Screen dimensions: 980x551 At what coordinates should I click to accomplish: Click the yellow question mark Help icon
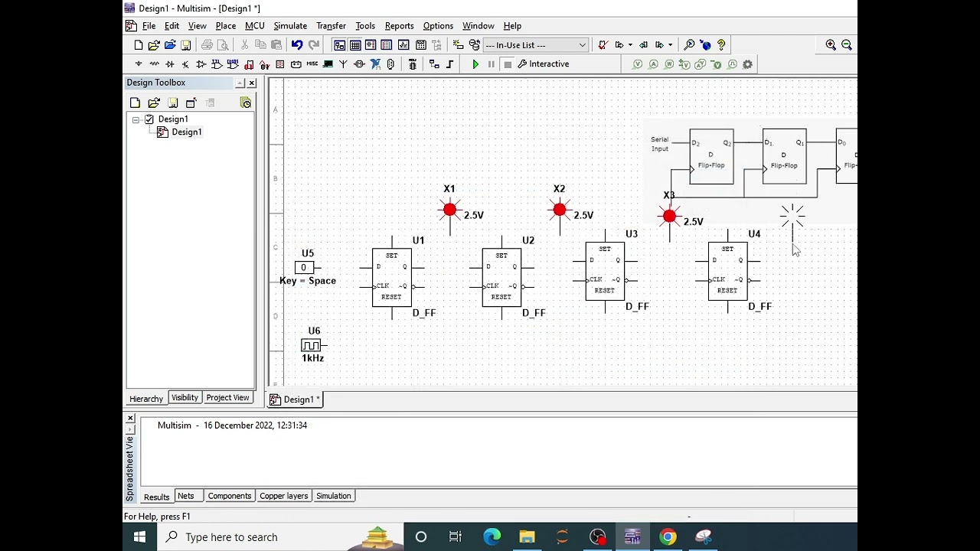[x=721, y=45]
